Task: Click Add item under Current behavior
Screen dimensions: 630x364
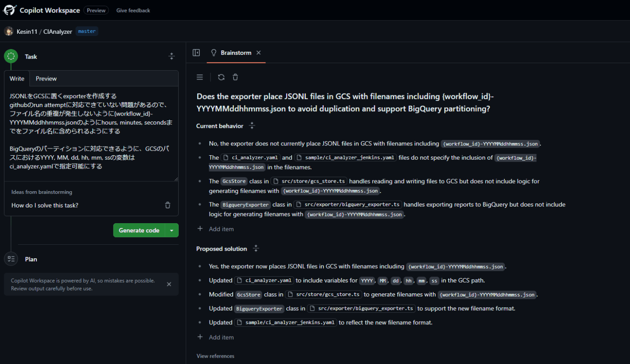Action: point(216,229)
